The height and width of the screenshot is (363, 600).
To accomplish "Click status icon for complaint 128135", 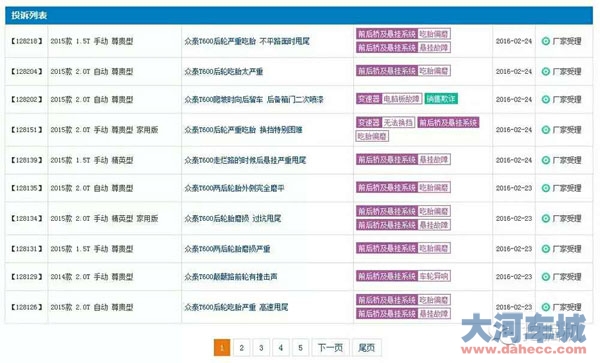I will click(546, 188).
